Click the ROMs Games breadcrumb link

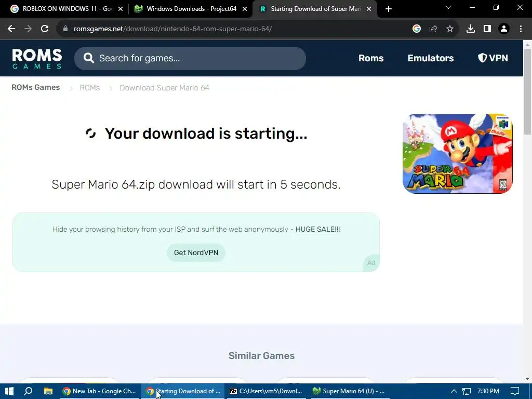(36, 87)
